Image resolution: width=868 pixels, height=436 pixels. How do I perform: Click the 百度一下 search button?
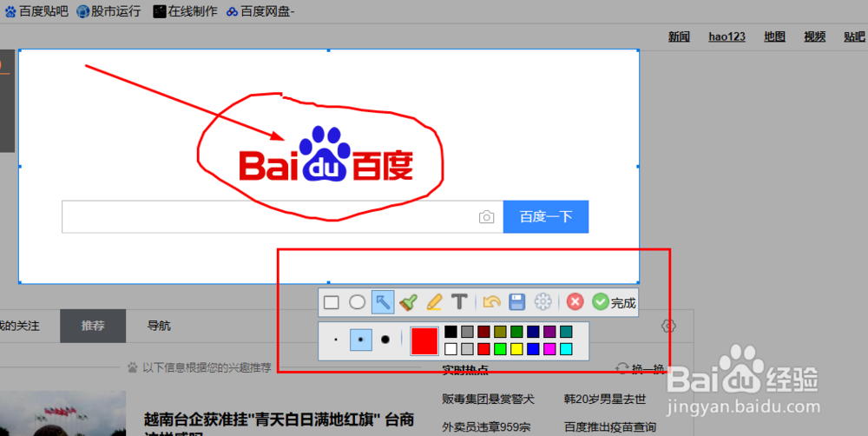pyautogui.click(x=546, y=216)
